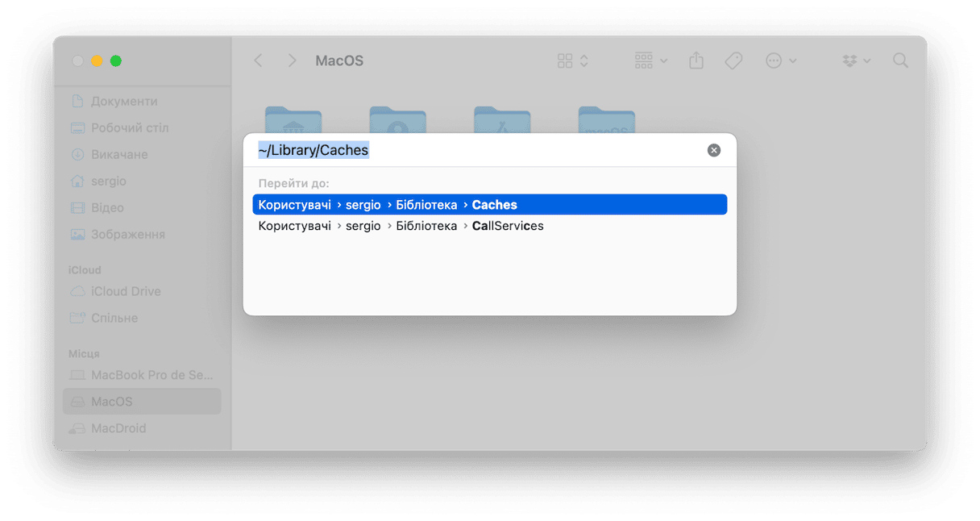Click the Share toolbar icon
This screenshot has width=980, height=521.
(x=697, y=60)
